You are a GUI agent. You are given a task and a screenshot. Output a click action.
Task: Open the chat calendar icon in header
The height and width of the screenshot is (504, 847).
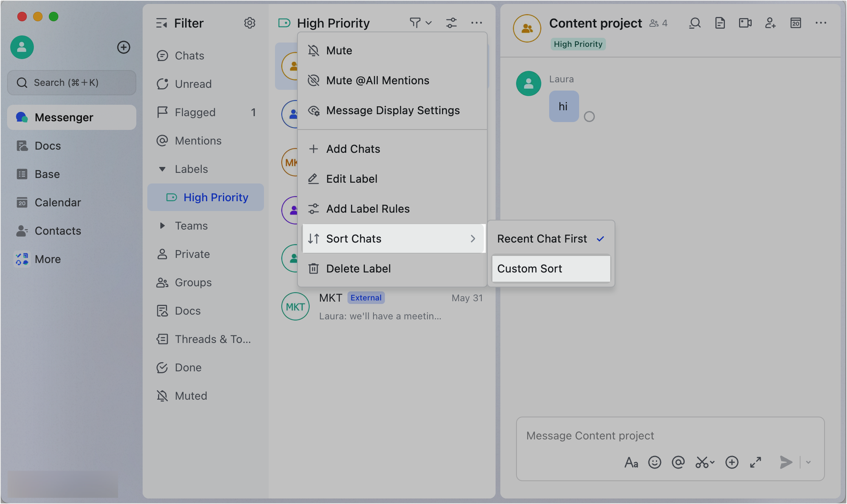[795, 23]
